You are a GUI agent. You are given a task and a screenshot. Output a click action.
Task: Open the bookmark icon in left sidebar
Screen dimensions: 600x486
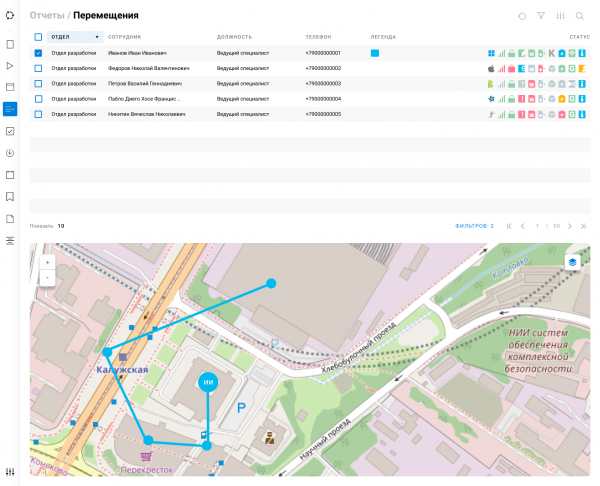[x=10, y=196]
